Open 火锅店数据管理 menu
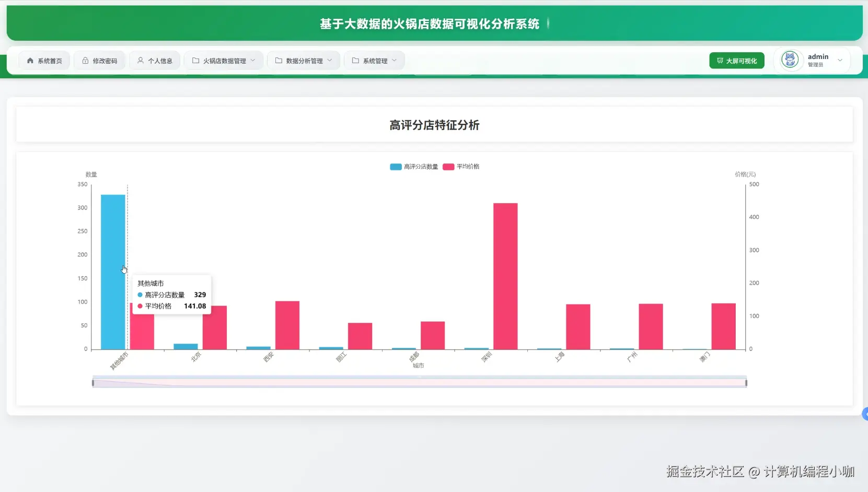 click(224, 61)
